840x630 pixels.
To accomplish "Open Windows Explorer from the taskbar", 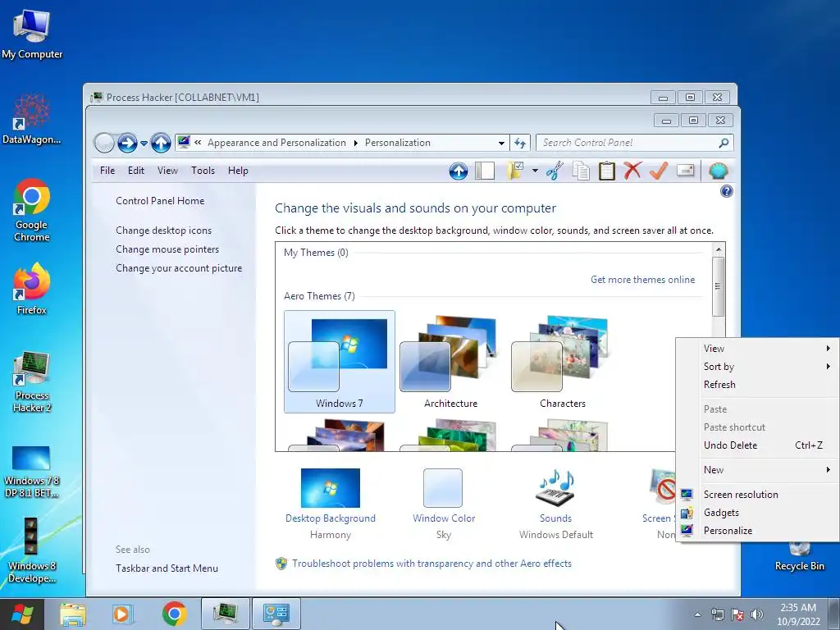I will click(73, 614).
